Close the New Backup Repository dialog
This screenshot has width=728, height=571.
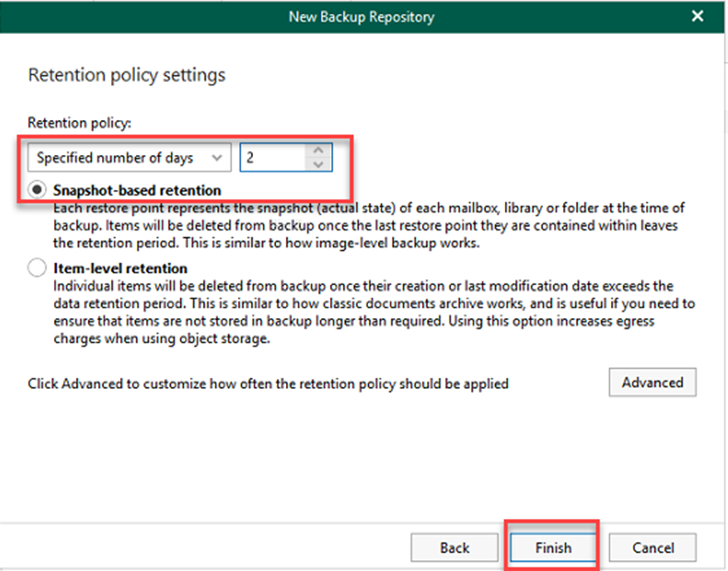pyautogui.click(x=698, y=17)
